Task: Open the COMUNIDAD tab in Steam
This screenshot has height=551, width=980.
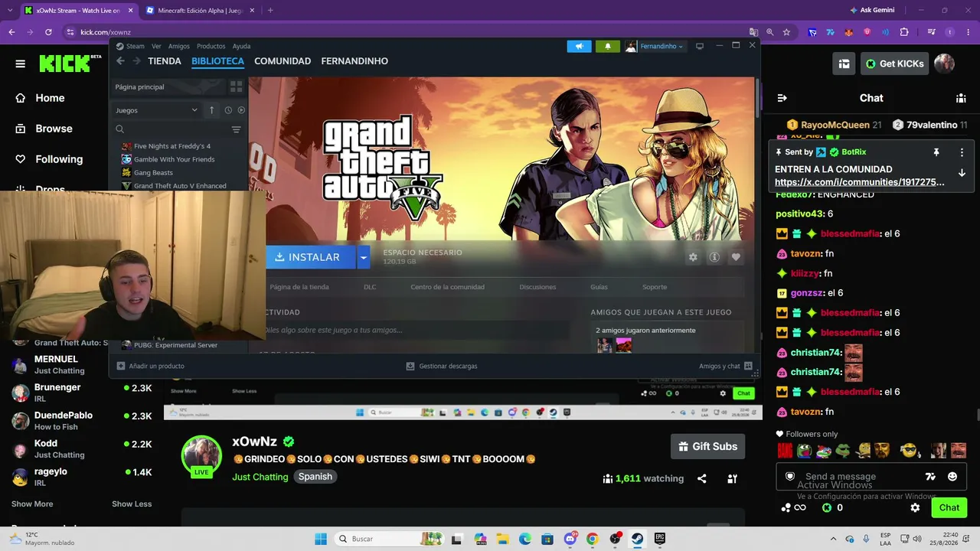Action: 283,61
